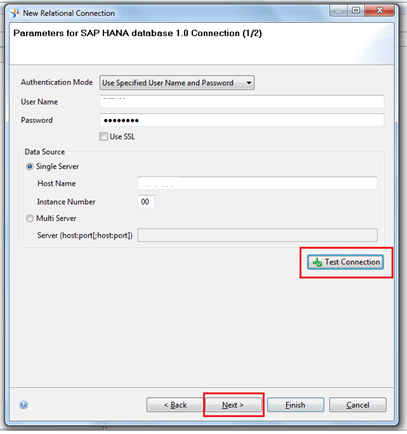Select the Single Server radio button
407x434 pixels.
tap(30, 166)
